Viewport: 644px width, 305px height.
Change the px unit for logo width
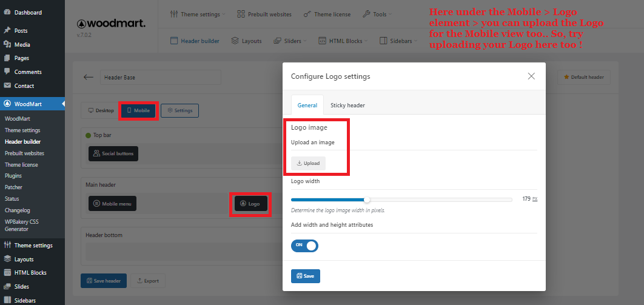tap(535, 199)
